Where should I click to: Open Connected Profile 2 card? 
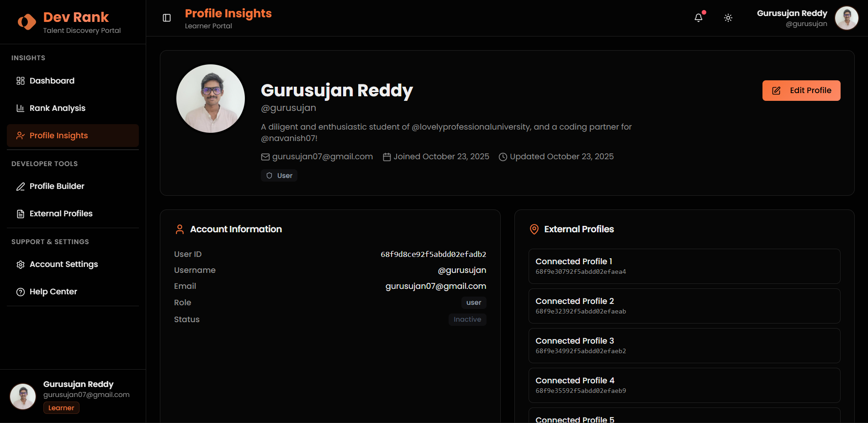click(x=684, y=306)
